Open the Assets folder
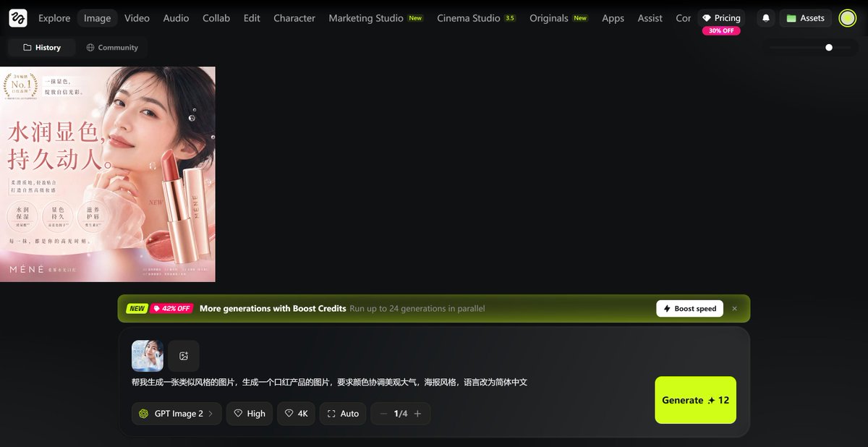868x447 pixels. 805,18
